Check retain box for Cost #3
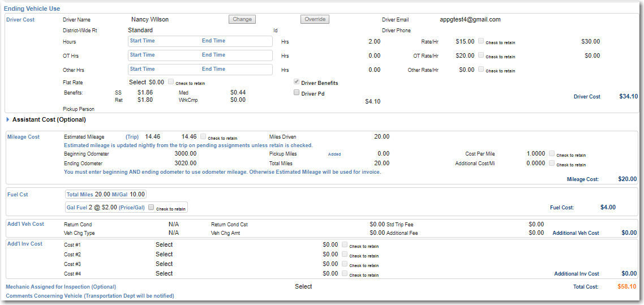Screen dimensions: 644x305 [345, 264]
